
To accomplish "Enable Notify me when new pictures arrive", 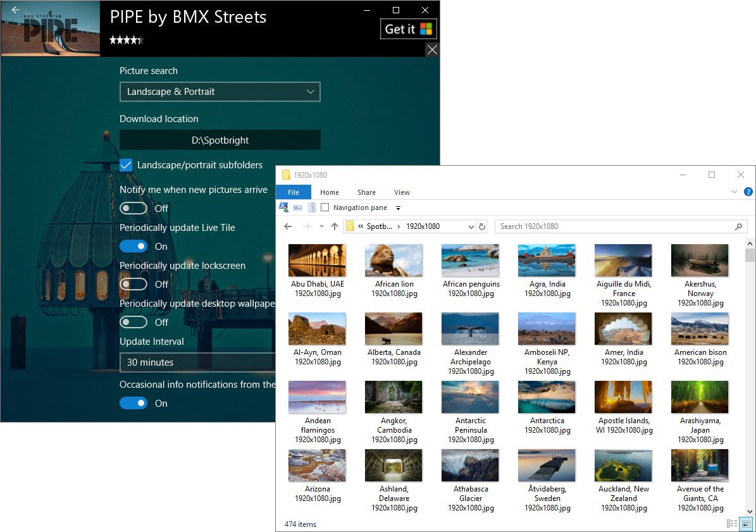I will click(x=133, y=208).
